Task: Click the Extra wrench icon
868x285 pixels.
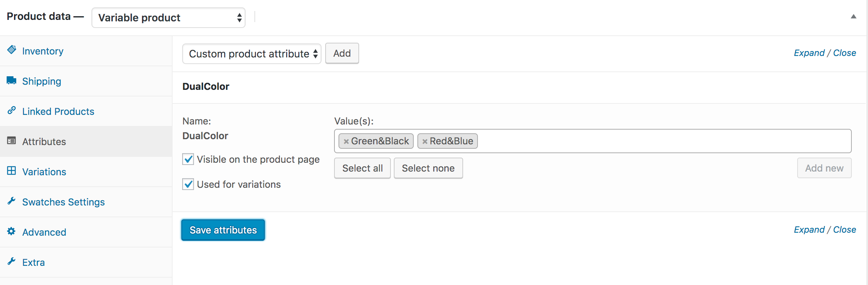Action: (x=11, y=261)
